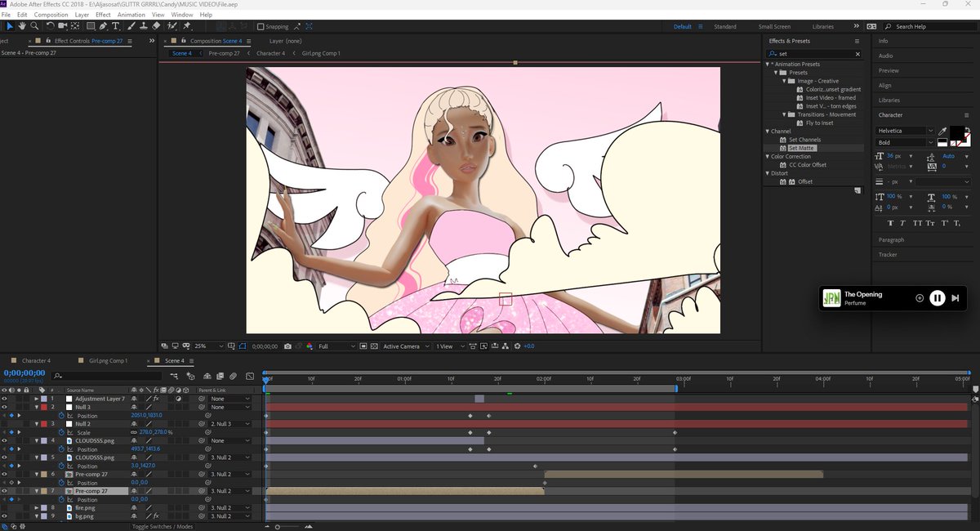This screenshot has height=531, width=980.
Task: Open the Effect menu
Action: 103,15
